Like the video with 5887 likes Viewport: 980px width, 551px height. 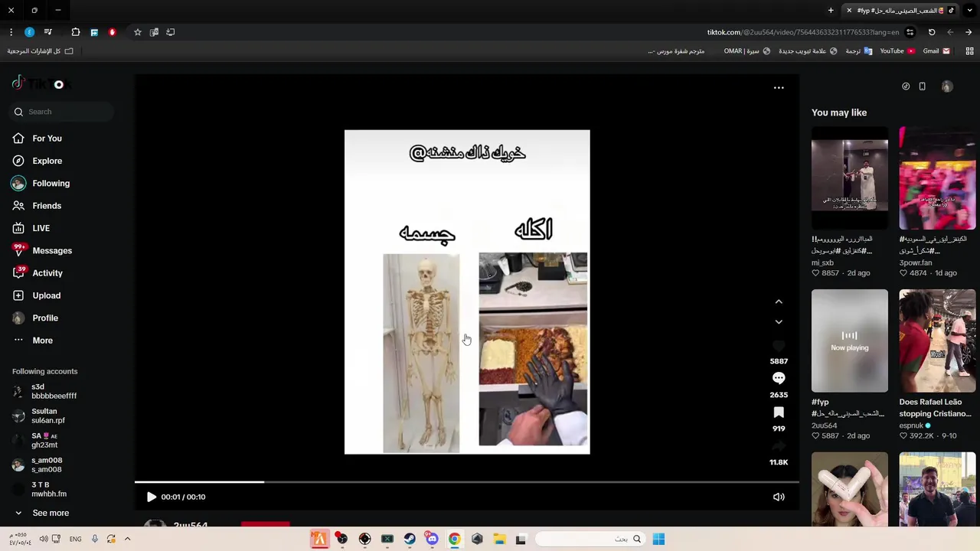pos(779,345)
